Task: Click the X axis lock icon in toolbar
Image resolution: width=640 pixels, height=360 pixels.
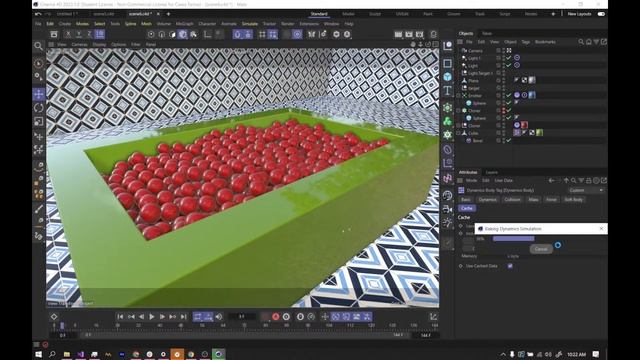Action: [68, 34]
